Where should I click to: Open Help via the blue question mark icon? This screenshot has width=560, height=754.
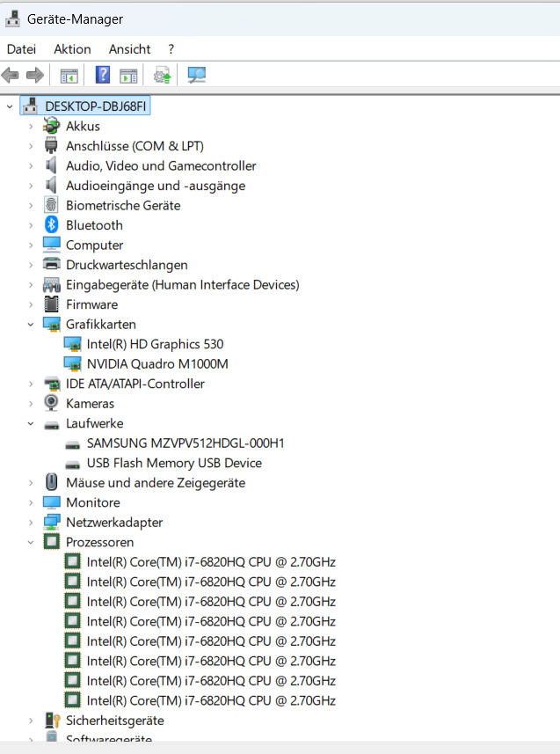pos(103,75)
